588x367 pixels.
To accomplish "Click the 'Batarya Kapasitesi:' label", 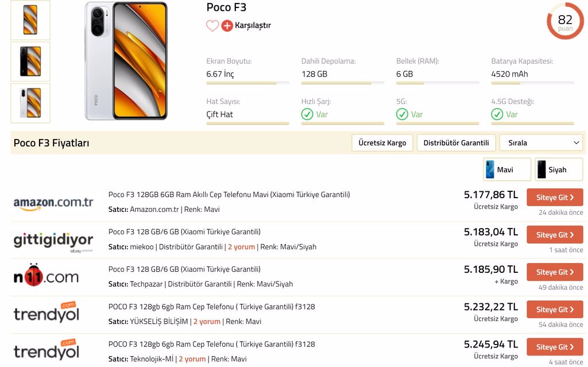I will pyautogui.click(x=522, y=61).
